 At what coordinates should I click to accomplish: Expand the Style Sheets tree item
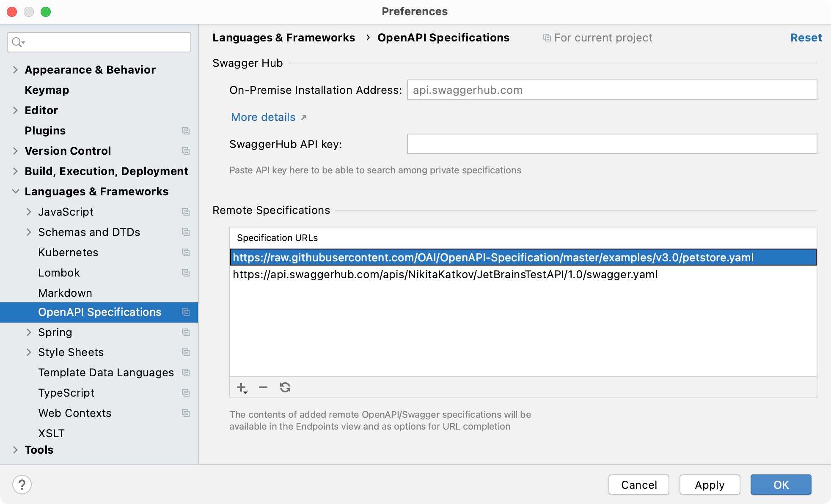[28, 352]
